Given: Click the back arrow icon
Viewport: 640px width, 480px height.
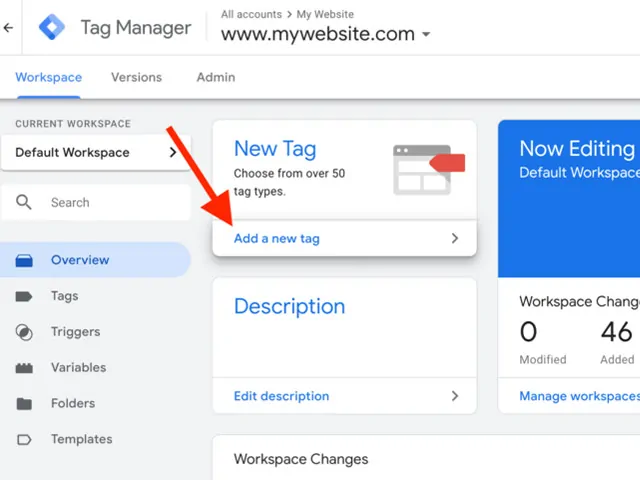Looking at the screenshot, I should [x=9, y=27].
